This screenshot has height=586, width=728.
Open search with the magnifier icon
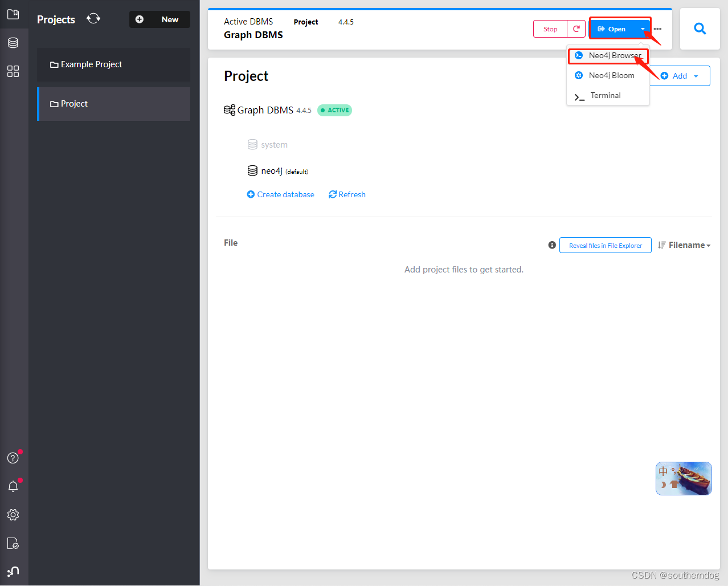(700, 28)
